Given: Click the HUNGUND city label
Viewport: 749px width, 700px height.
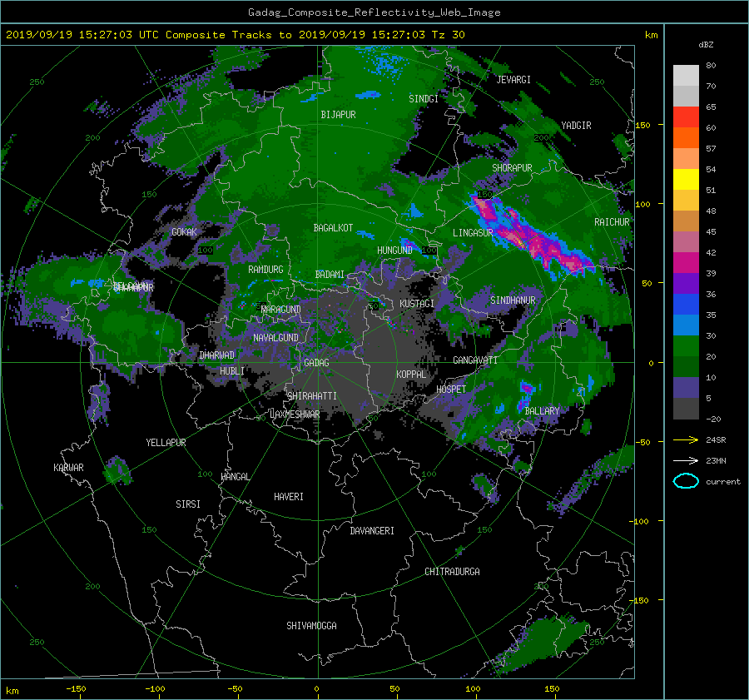Looking at the screenshot, I should (394, 251).
